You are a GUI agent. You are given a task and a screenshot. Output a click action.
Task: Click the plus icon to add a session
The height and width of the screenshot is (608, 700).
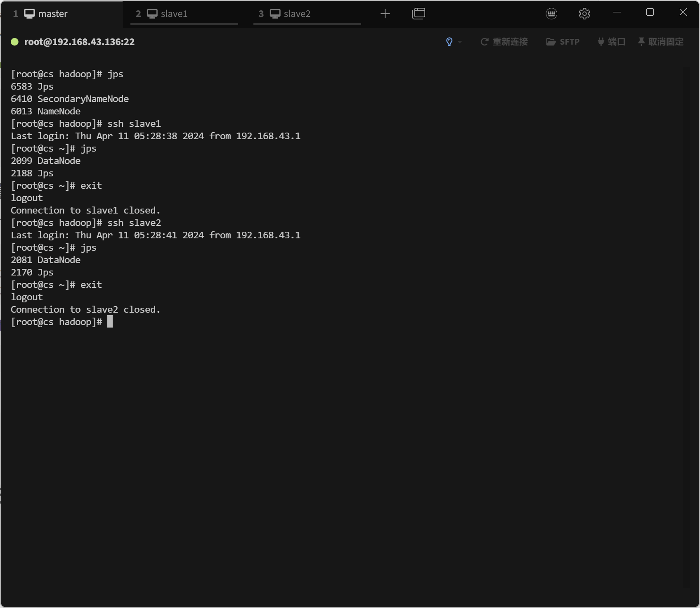385,14
